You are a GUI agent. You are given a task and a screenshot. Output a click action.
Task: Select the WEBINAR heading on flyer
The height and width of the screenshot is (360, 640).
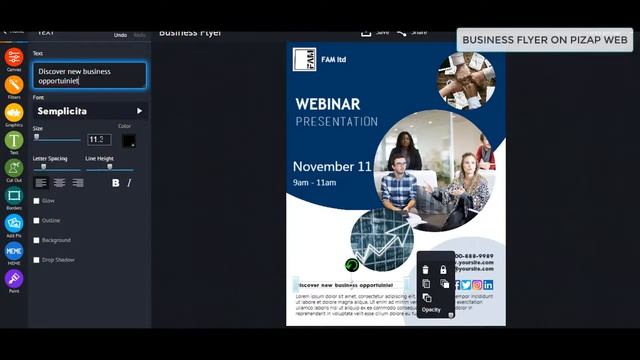pyautogui.click(x=328, y=104)
